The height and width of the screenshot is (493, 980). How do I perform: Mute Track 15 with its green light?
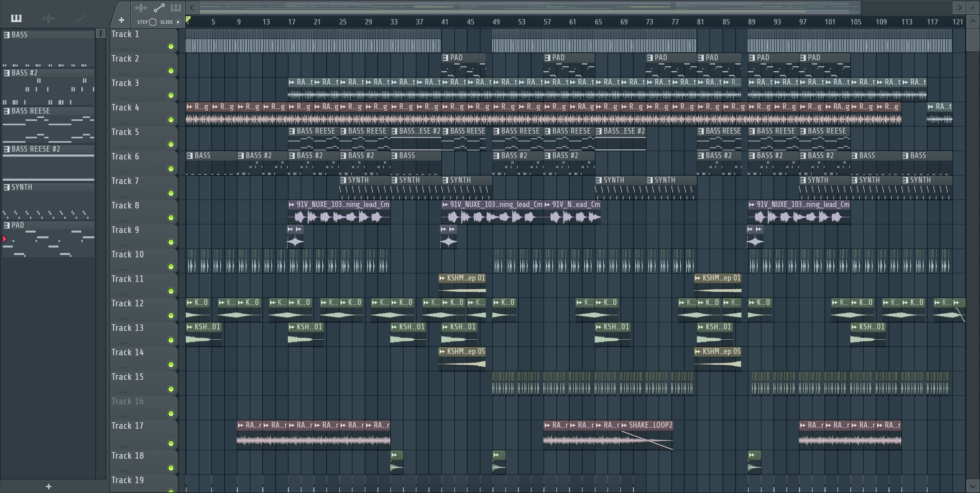[x=171, y=389]
